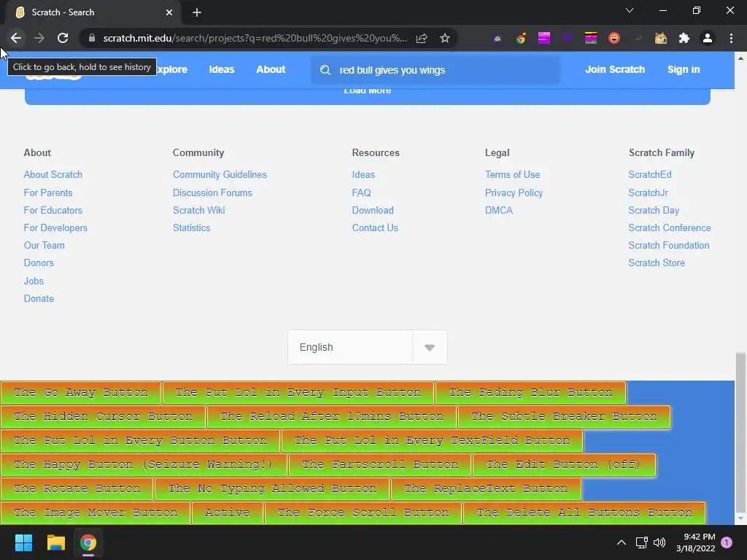
Task: Open the Discussion Forums link
Action: coord(212,192)
